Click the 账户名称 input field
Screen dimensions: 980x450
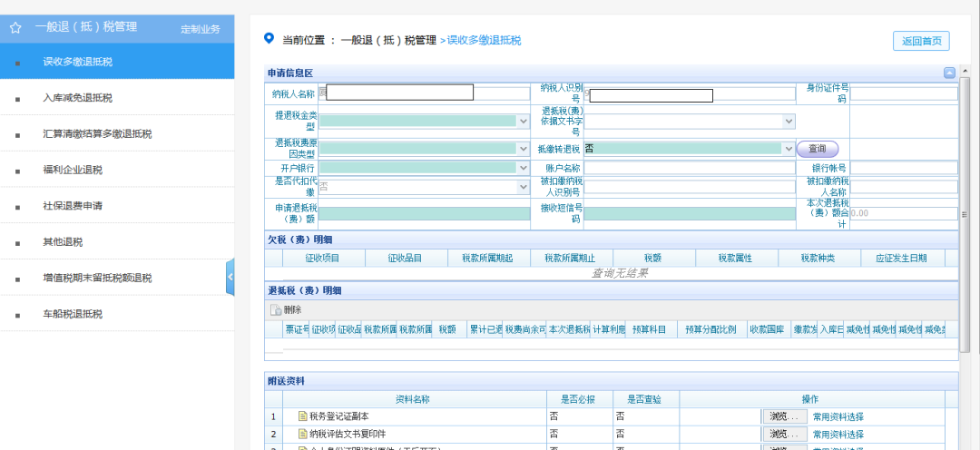coord(690,168)
